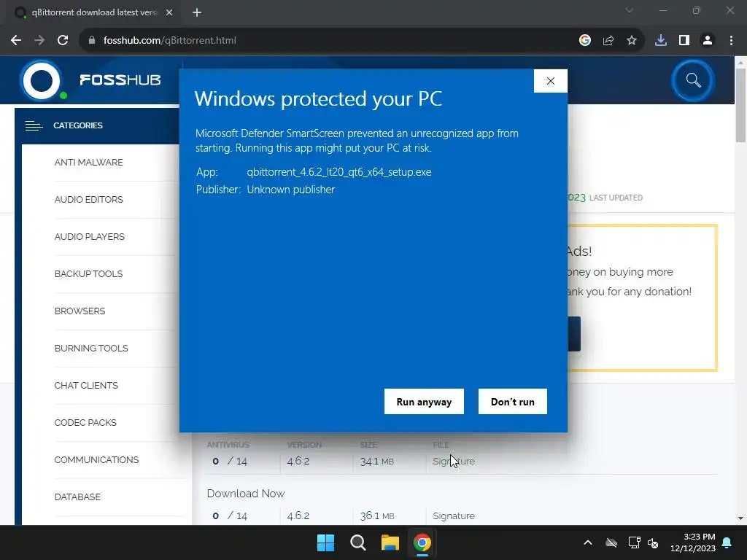This screenshot has width=747, height=560.
Task: Open CODEC PACKS category
Action: (x=85, y=422)
